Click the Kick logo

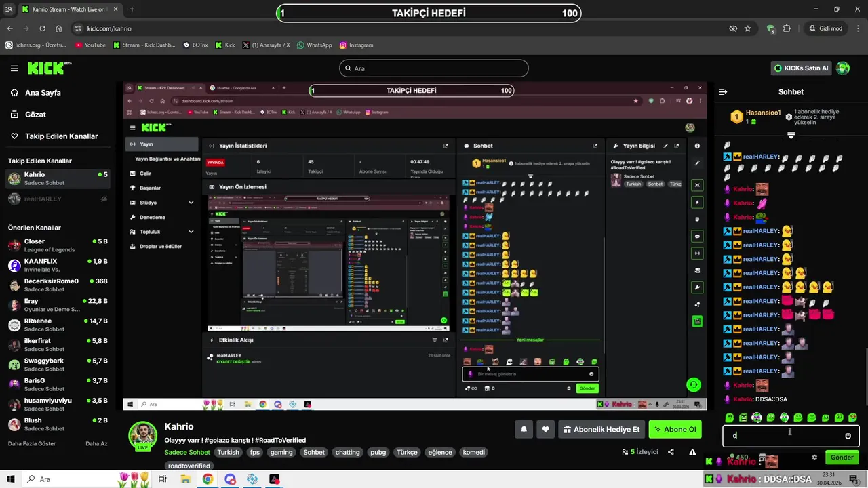(49, 68)
